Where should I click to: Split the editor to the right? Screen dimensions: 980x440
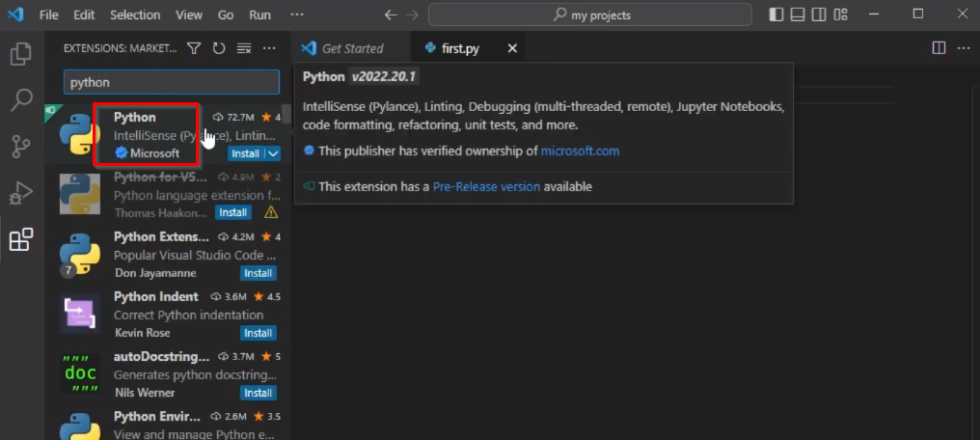tap(939, 48)
